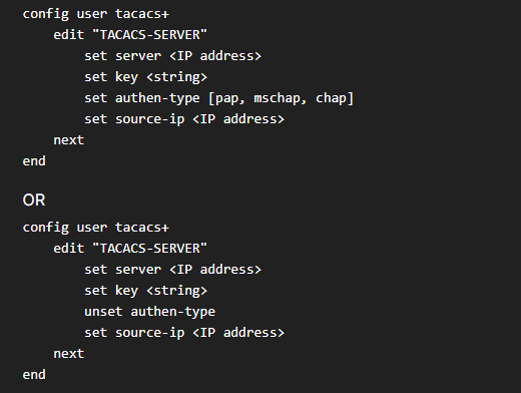Viewport: 521px width, 393px height.
Task: Click the first 'config user tacacs+' line
Action: point(96,14)
